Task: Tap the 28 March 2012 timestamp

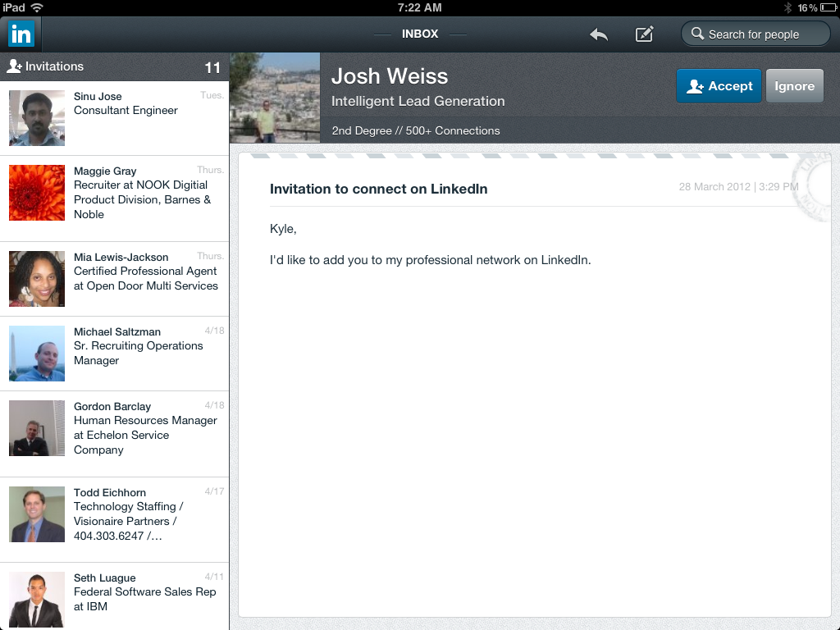Action: [739, 186]
